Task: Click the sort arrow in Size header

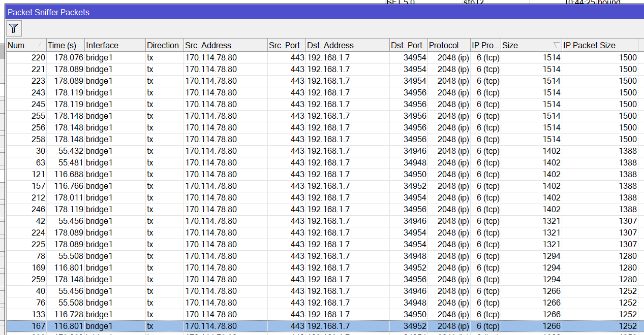Action: pyautogui.click(x=556, y=45)
